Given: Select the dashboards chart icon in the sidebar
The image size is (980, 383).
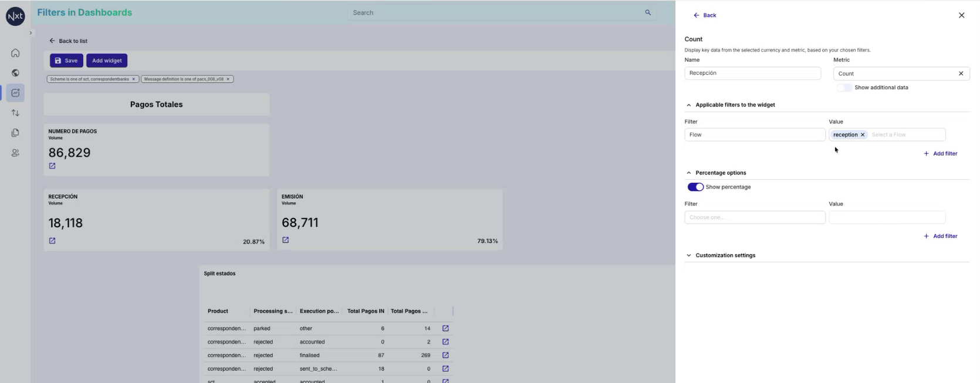Looking at the screenshot, I should [15, 93].
